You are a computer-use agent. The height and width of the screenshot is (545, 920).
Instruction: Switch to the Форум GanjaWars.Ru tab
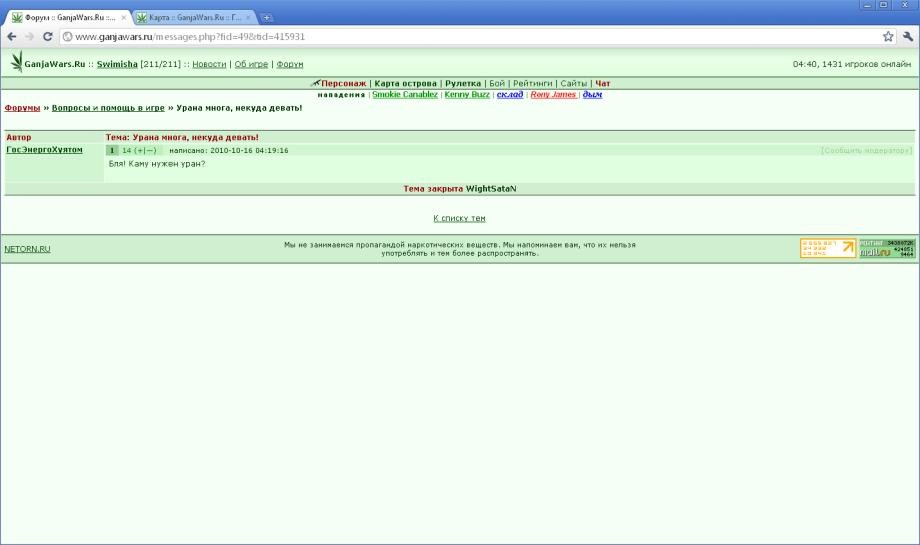pyautogui.click(x=69, y=18)
